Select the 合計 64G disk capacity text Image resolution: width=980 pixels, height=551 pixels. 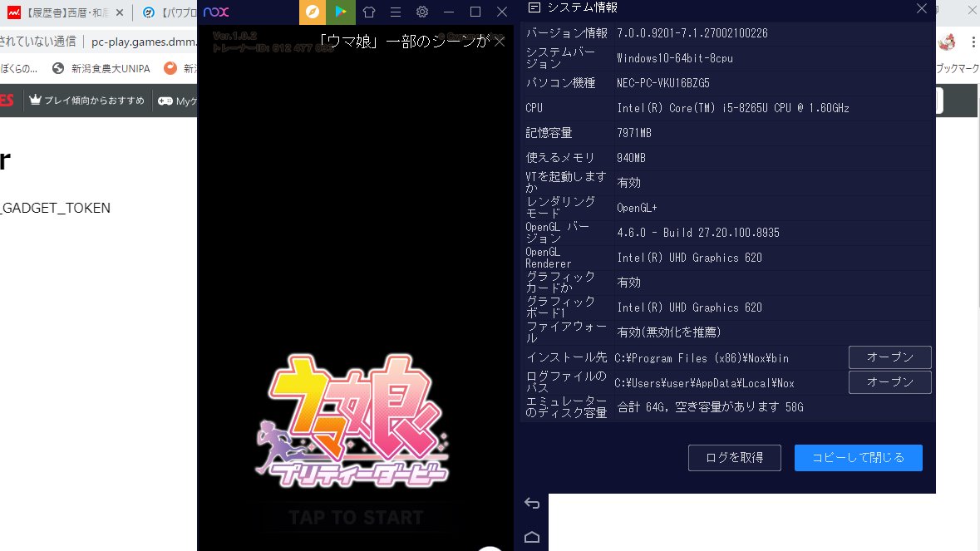click(710, 407)
